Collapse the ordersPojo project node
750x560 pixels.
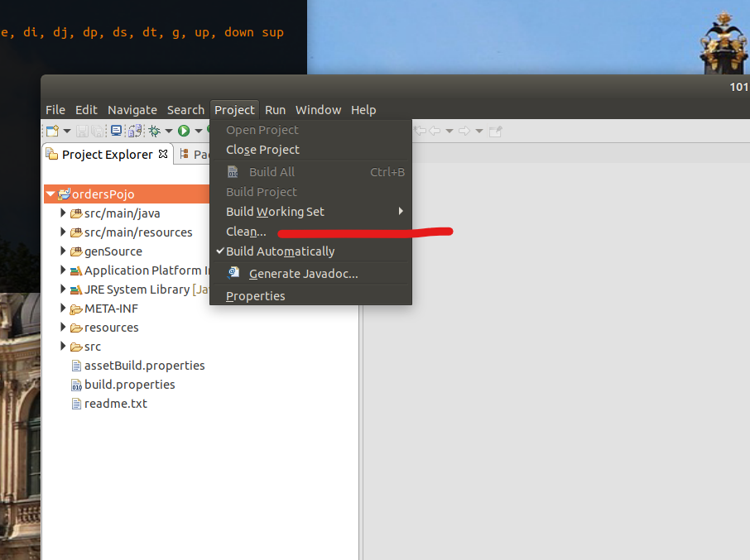(x=50, y=194)
